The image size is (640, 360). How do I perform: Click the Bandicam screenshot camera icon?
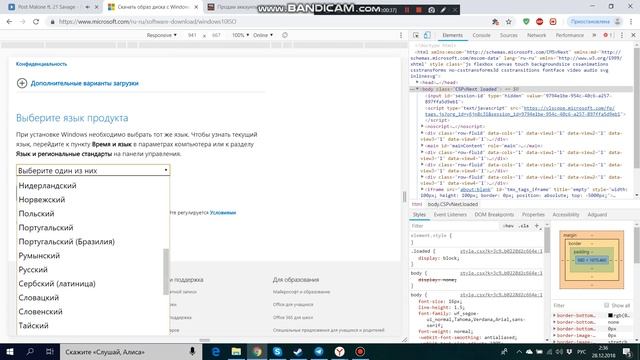(431, 9)
